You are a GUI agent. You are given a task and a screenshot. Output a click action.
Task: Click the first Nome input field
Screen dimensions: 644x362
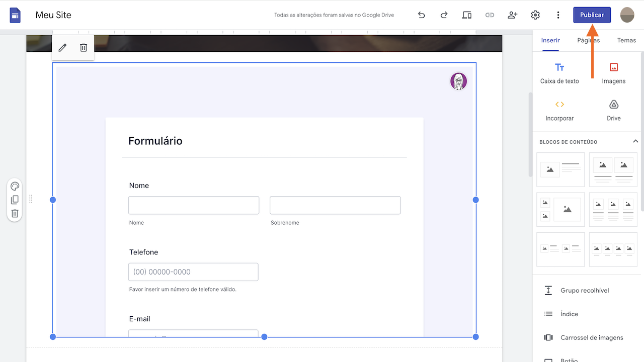pyautogui.click(x=194, y=205)
